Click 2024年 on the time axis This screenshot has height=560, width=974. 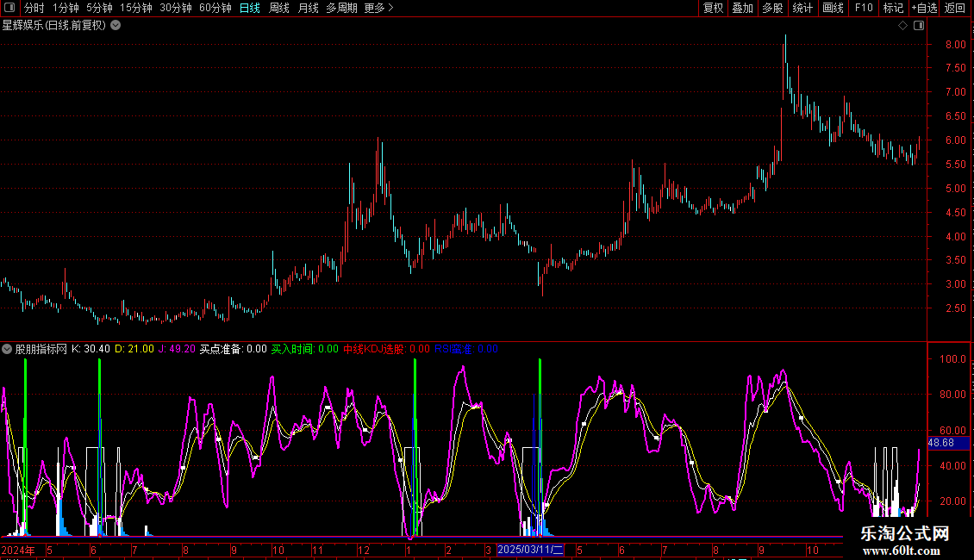[x=18, y=550]
